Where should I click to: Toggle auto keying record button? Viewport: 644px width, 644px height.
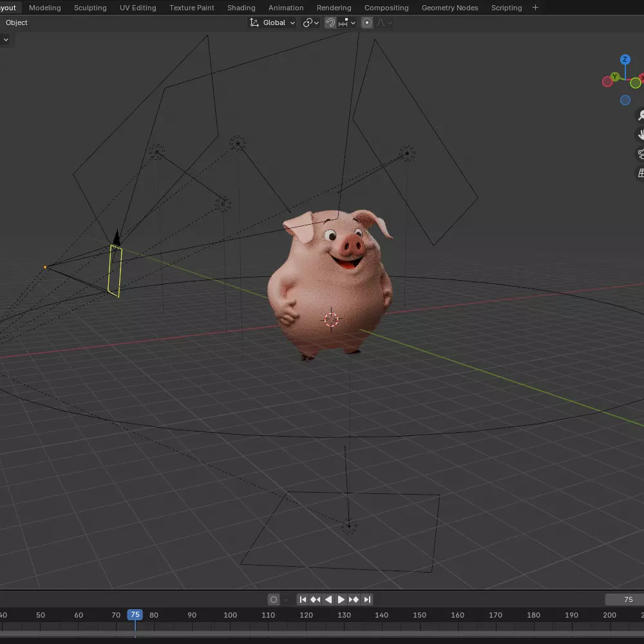(x=274, y=600)
